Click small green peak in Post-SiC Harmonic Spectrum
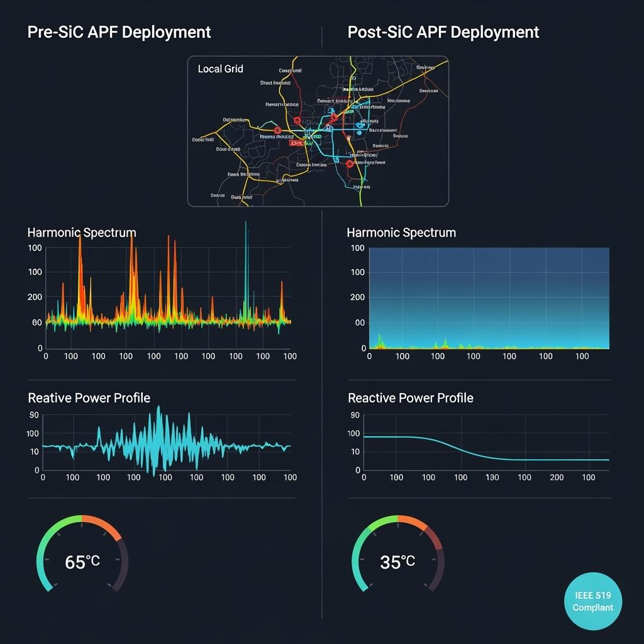The height and width of the screenshot is (644, 644). [x=380, y=340]
